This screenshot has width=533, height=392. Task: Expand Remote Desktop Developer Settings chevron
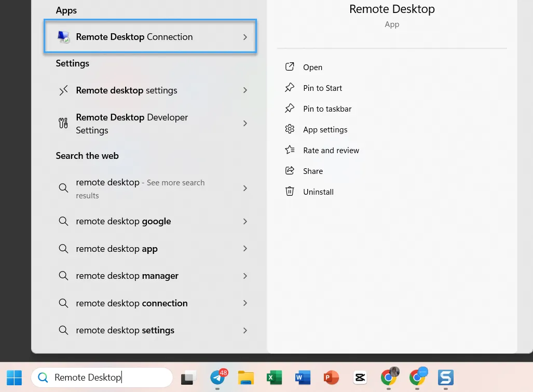[x=245, y=124]
